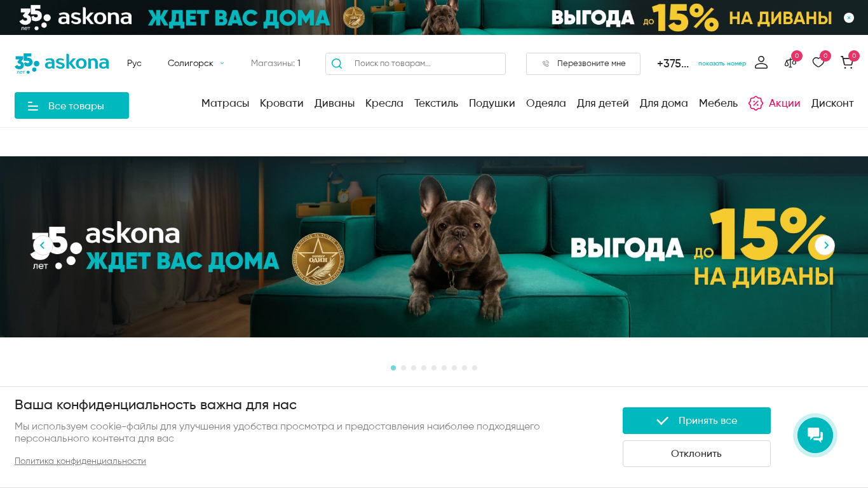The image size is (868, 488).
Task: Focus the Поиск по товарам search field
Action: point(416,64)
